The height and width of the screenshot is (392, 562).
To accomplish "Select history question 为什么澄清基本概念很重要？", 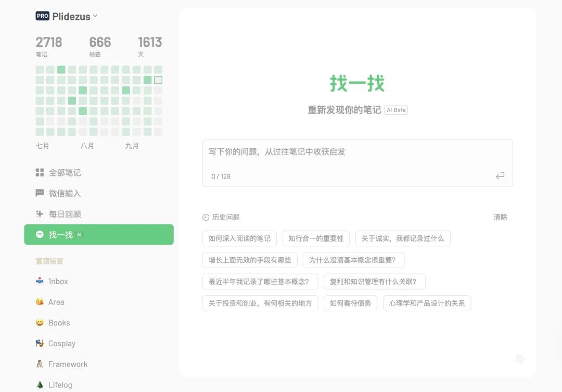I will (x=354, y=260).
